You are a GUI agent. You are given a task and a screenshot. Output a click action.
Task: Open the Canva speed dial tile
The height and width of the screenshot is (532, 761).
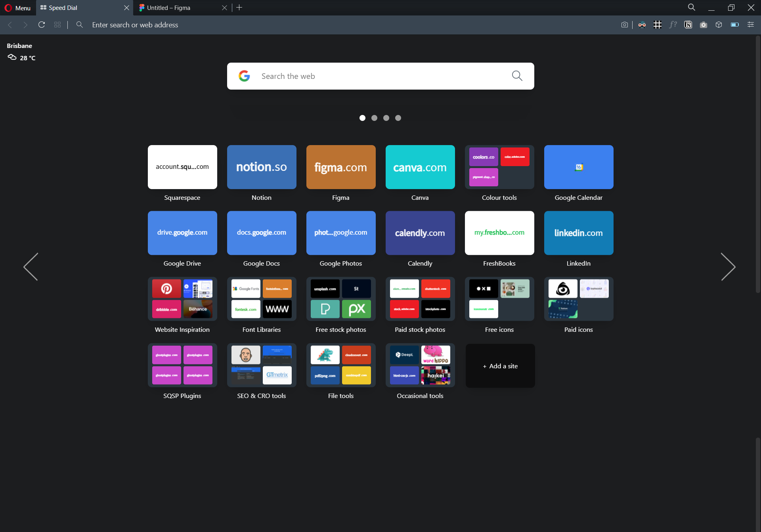[420, 167]
